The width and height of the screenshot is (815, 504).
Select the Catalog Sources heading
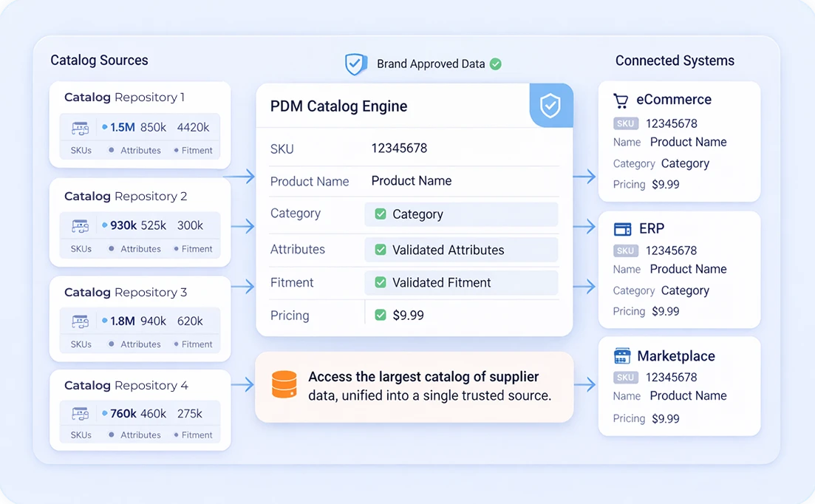[x=99, y=61]
